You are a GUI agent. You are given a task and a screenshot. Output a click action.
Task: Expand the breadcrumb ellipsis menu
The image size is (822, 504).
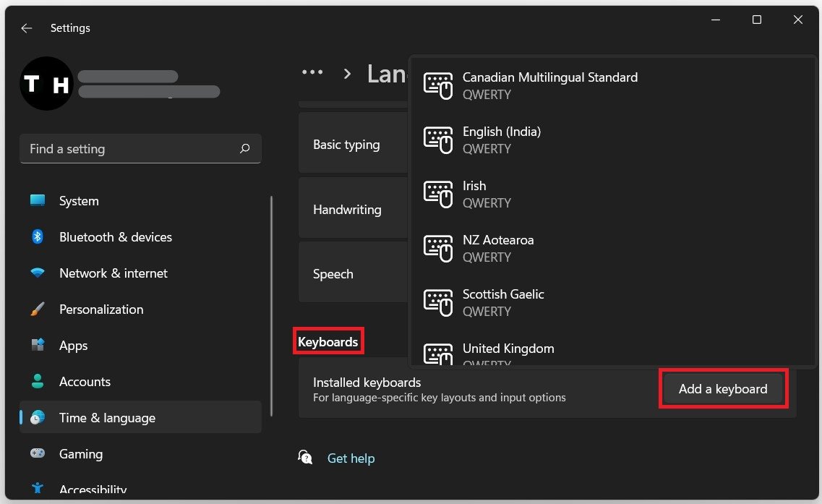point(312,73)
